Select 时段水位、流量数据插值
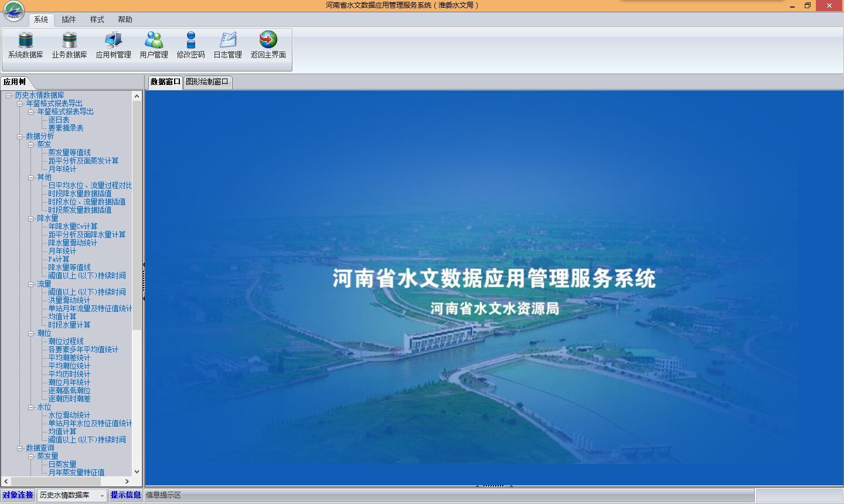844x504 pixels. tap(87, 202)
